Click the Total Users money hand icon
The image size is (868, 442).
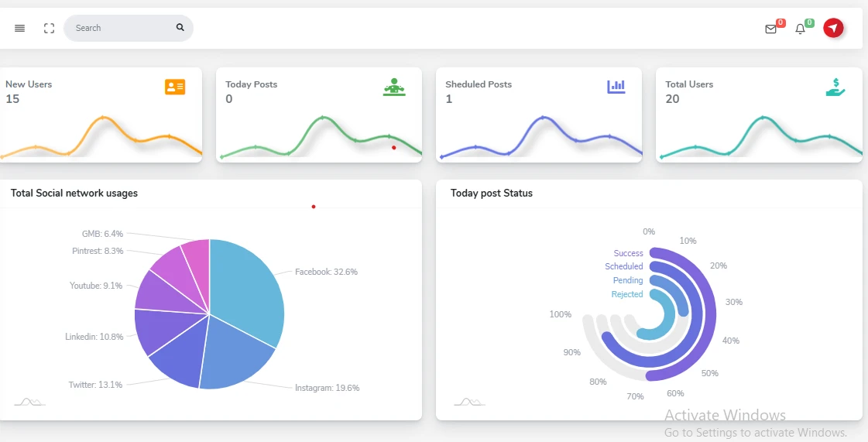[x=835, y=87]
